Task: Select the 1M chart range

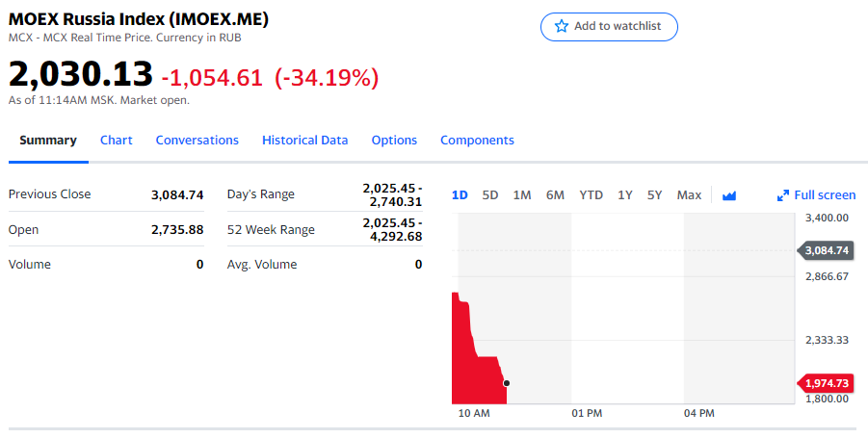Action: 522,195
